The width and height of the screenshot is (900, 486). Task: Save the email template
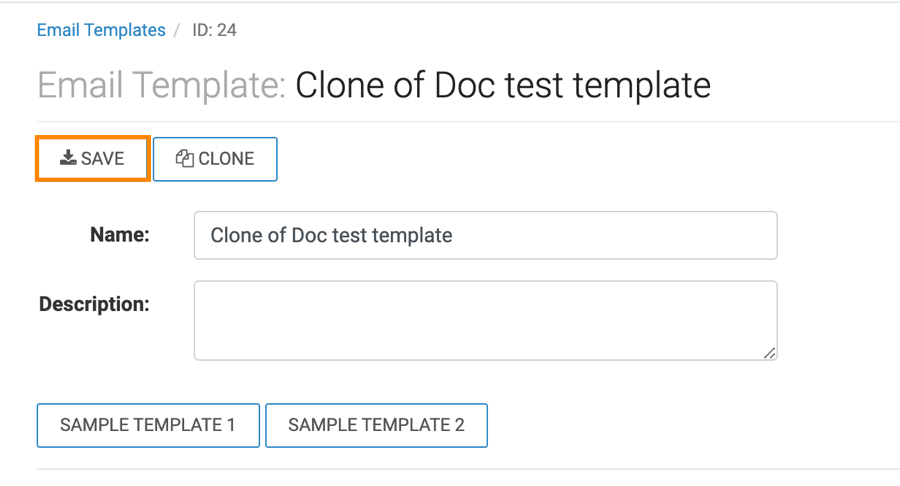point(93,158)
